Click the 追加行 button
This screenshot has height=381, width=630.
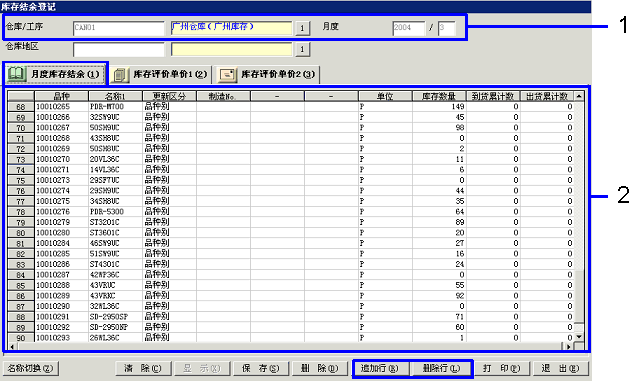coord(380,369)
